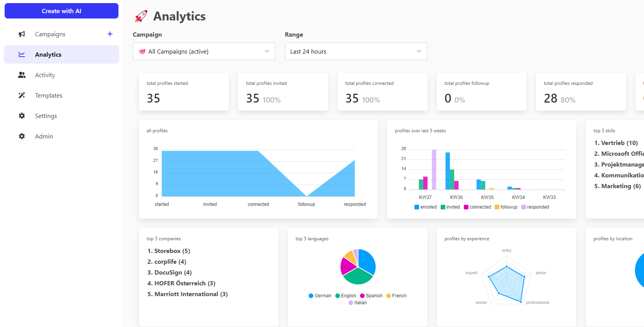Add a new campaign with plus icon
The width and height of the screenshot is (644, 327).
coord(110,34)
